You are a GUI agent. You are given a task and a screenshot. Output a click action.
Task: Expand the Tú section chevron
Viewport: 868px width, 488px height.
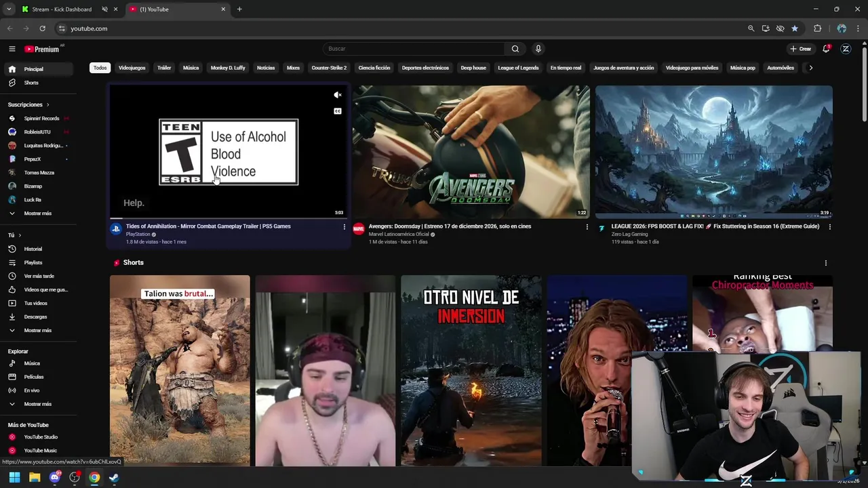[x=20, y=235]
